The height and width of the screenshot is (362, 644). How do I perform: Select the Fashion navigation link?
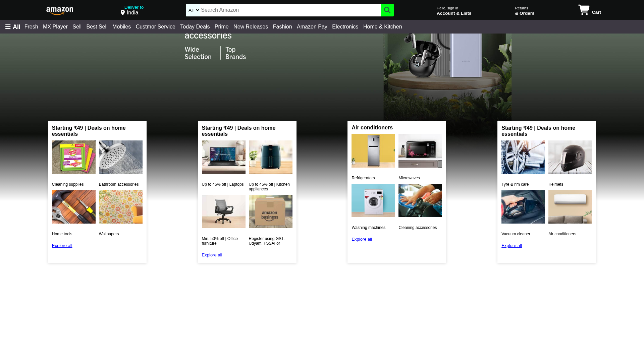pyautogui.click(x=282, y=26)
